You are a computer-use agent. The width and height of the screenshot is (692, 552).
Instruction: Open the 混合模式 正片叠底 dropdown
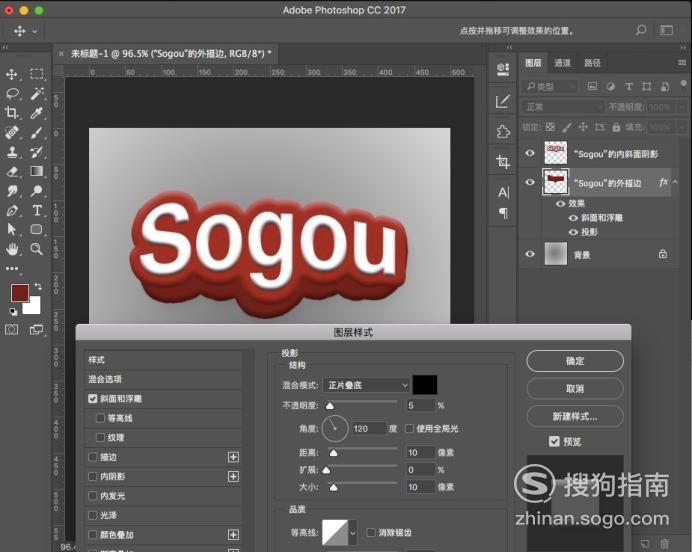tap(366, 385)
